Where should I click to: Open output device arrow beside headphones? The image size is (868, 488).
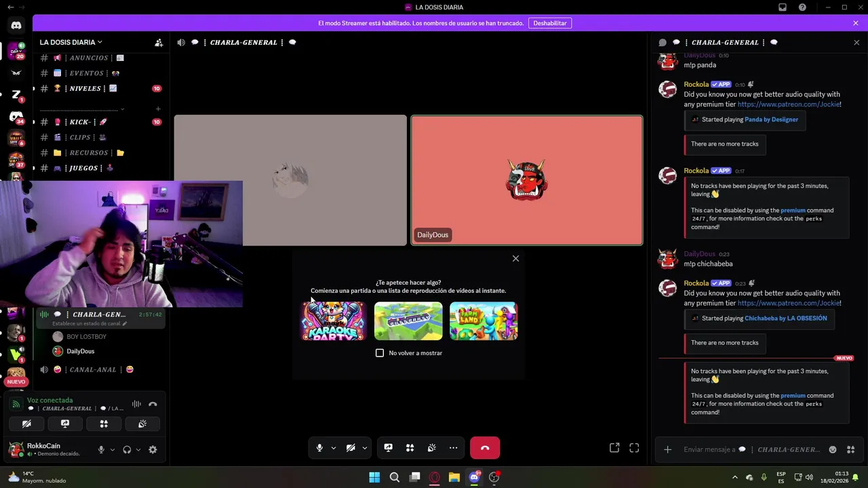138,449
